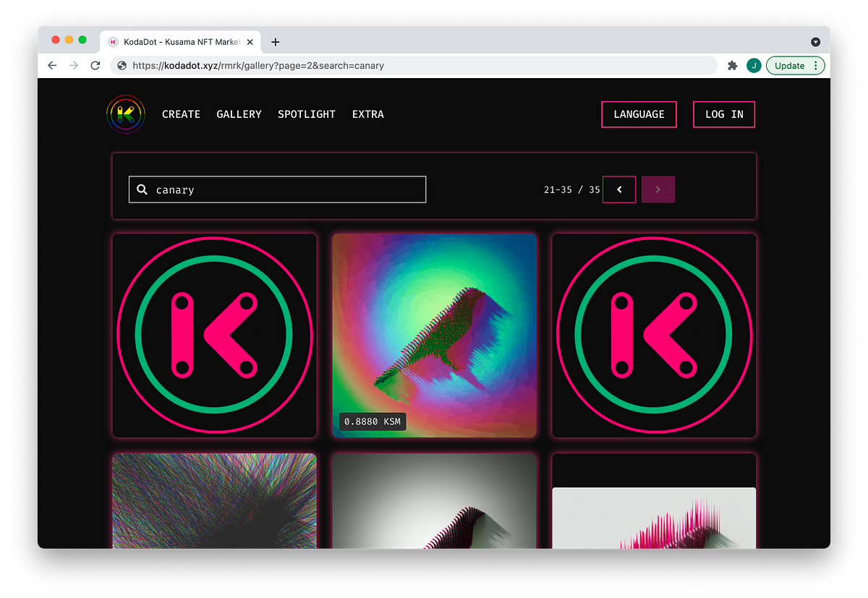Click the 21-35 / 35 pagination count
The width and height of the screenshot is (868, 598).
(571, 189)
